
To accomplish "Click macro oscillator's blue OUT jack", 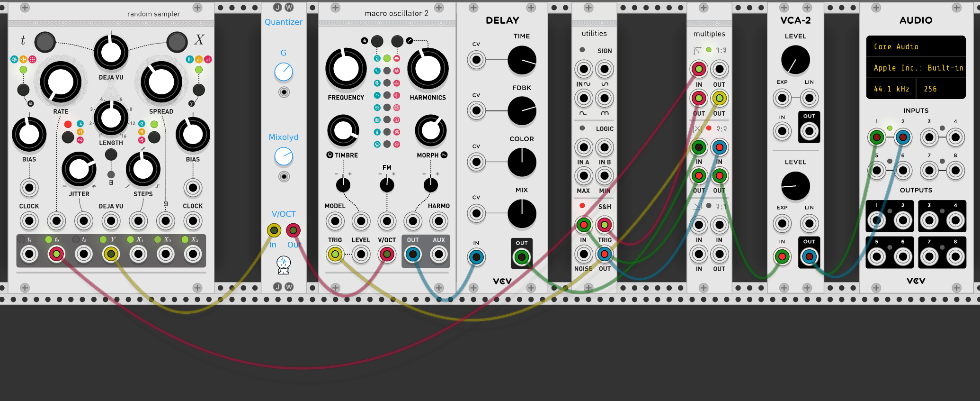I will pyautogui.click(x=413, y=255).
